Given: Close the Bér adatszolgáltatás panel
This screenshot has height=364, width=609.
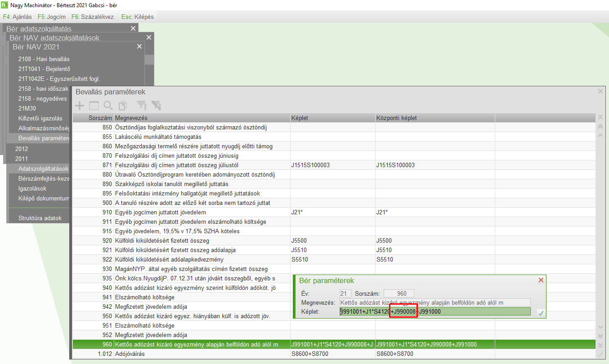Looking at the screenshot, I should [133, 28].
